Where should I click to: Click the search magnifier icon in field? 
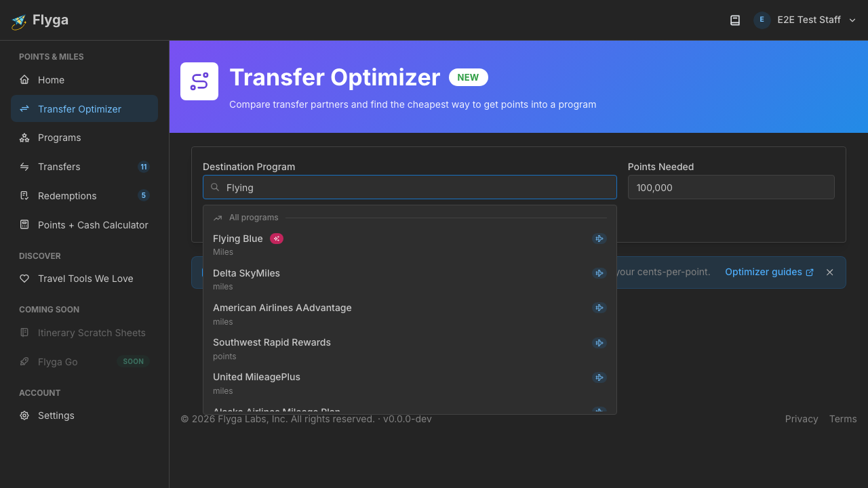pos(215,187)
